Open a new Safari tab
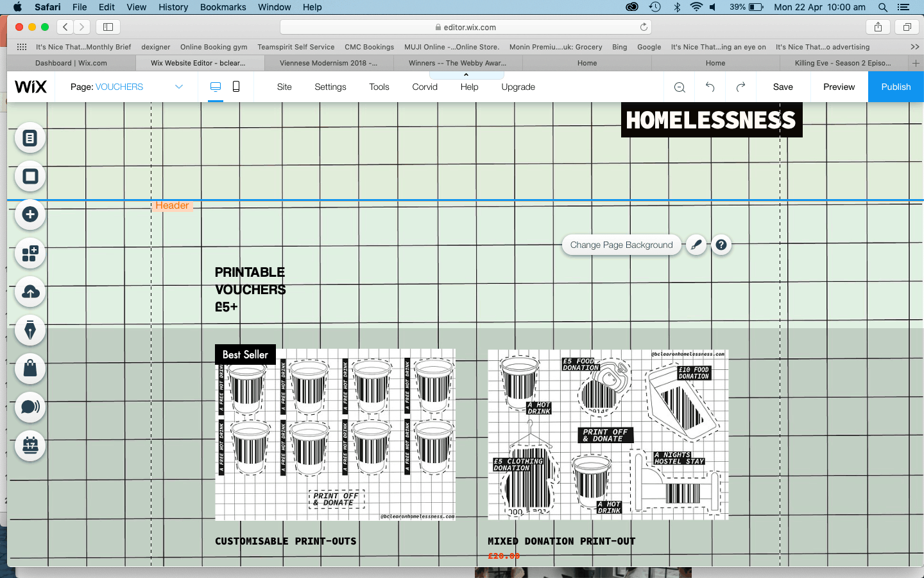Viewport: 924px width, 578px height. click(x=916, y=63)
